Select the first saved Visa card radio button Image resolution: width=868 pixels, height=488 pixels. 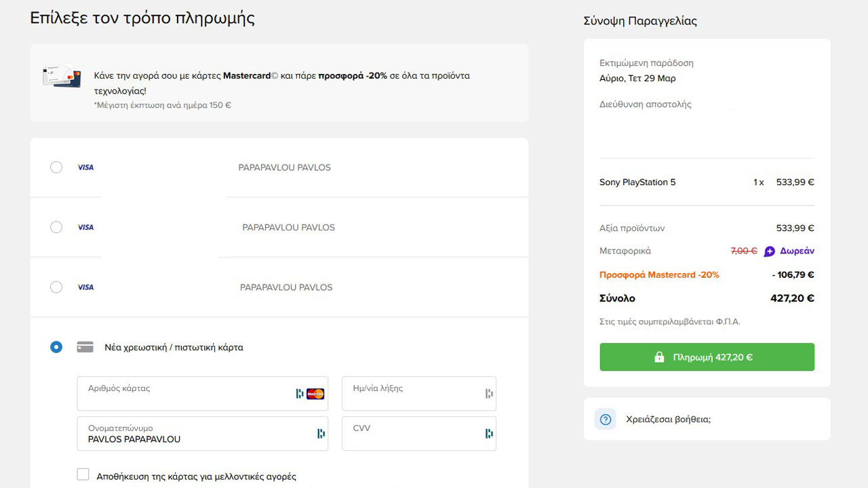point(56,167)
